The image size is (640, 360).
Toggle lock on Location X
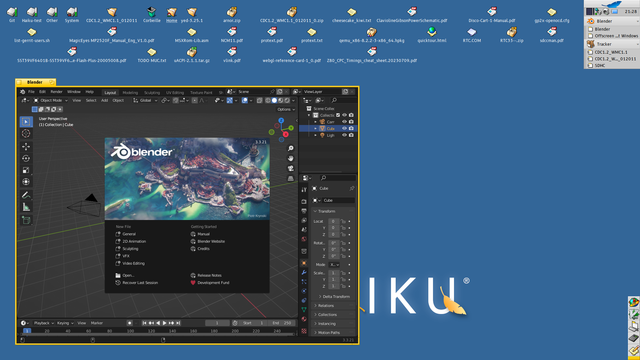coord(343,221)
